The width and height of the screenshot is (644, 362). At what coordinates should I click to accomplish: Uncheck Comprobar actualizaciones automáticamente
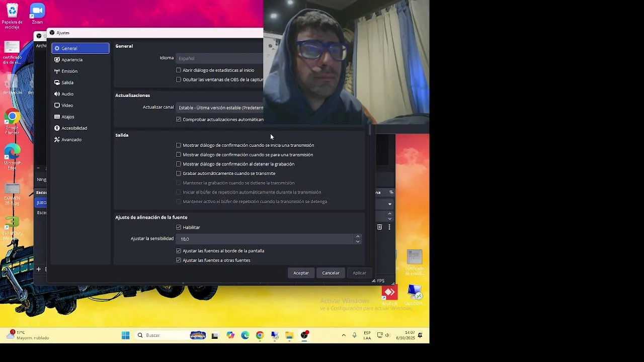click(x=179, y=120)
